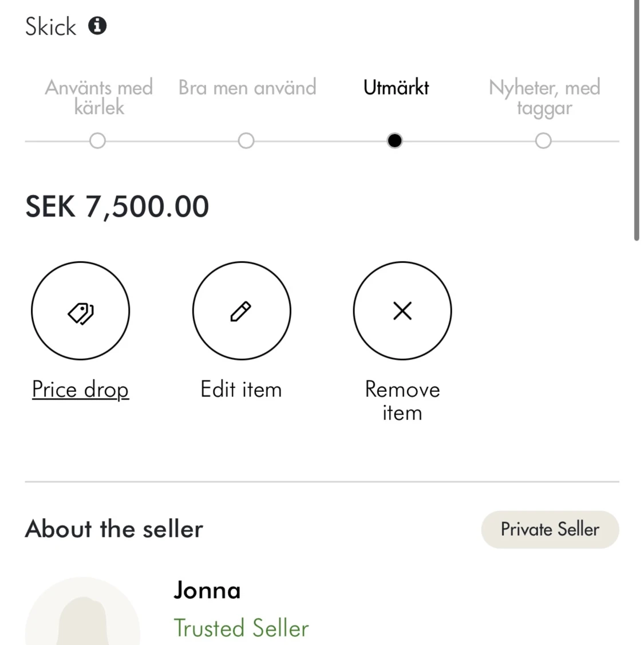Click the info icon next to Skick
The image size is (644, 645).
(x=97, y=26)
